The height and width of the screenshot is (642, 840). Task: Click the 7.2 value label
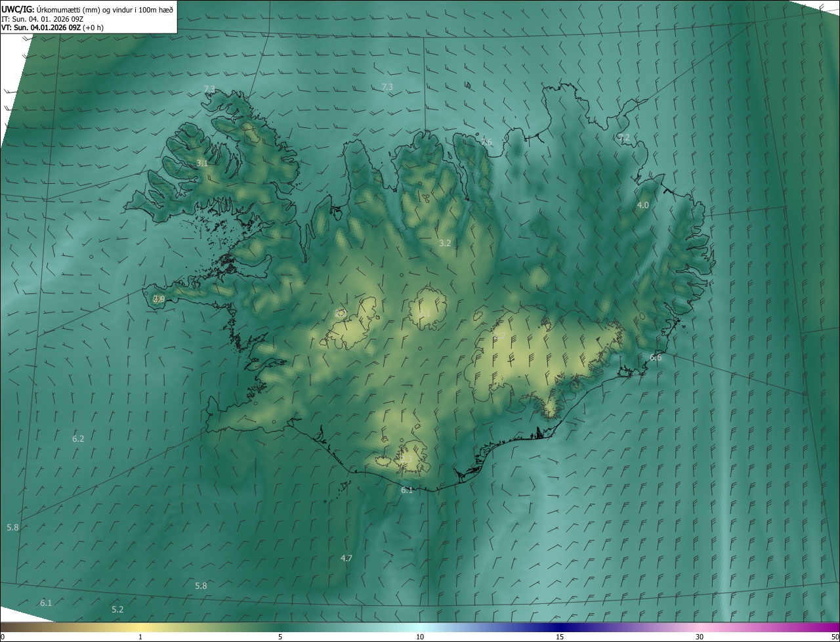(x=624, y=137)
